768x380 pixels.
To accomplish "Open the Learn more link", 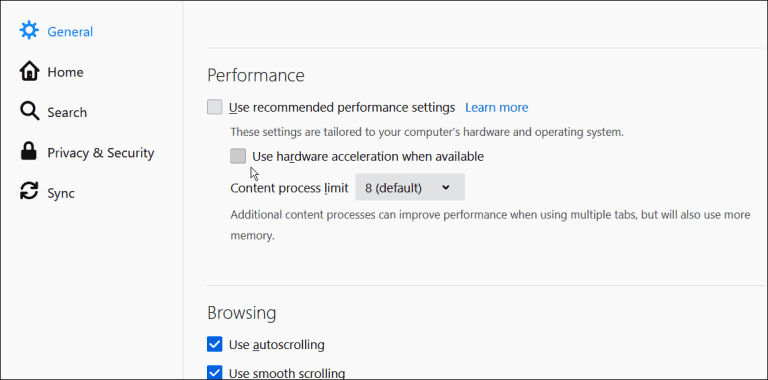I will 497,107.
